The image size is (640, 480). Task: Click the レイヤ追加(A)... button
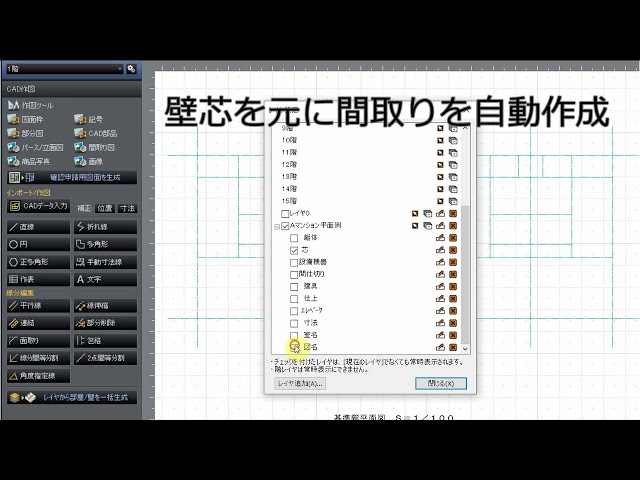click(x=300, y=384)
